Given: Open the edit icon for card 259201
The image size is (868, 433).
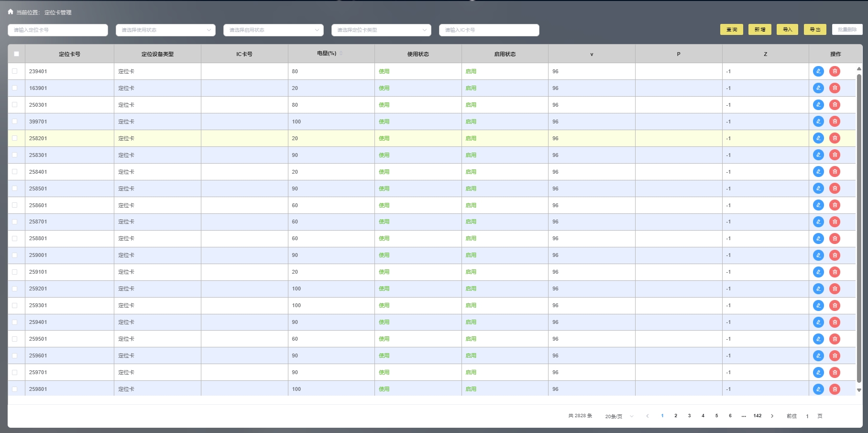Looking at the screenshot, I should pyautogui.click(x=818, y=289).
